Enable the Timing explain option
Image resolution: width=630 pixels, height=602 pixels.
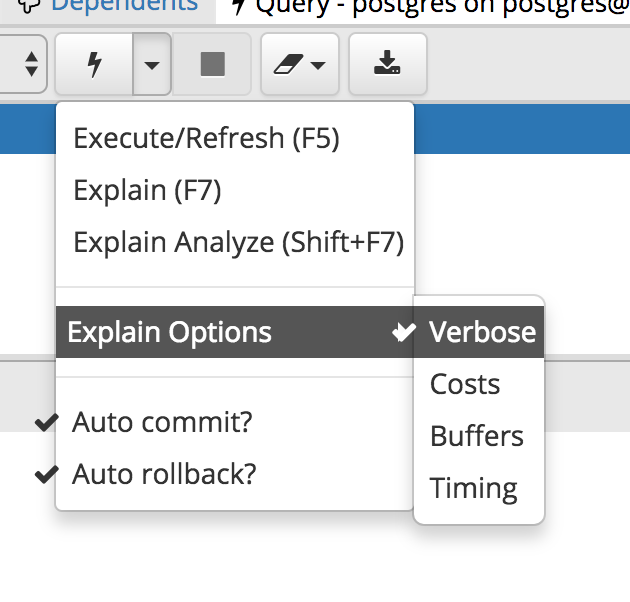click(x=473, y=488)
